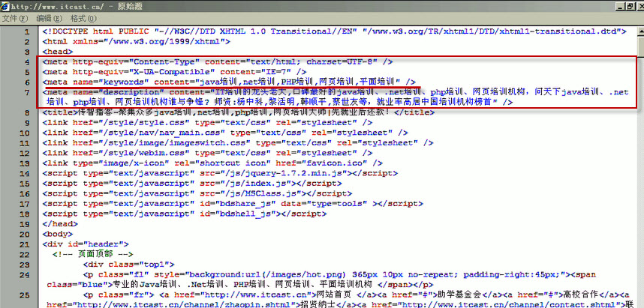Click the <div id="header"> line

click(x=86, y=244)
